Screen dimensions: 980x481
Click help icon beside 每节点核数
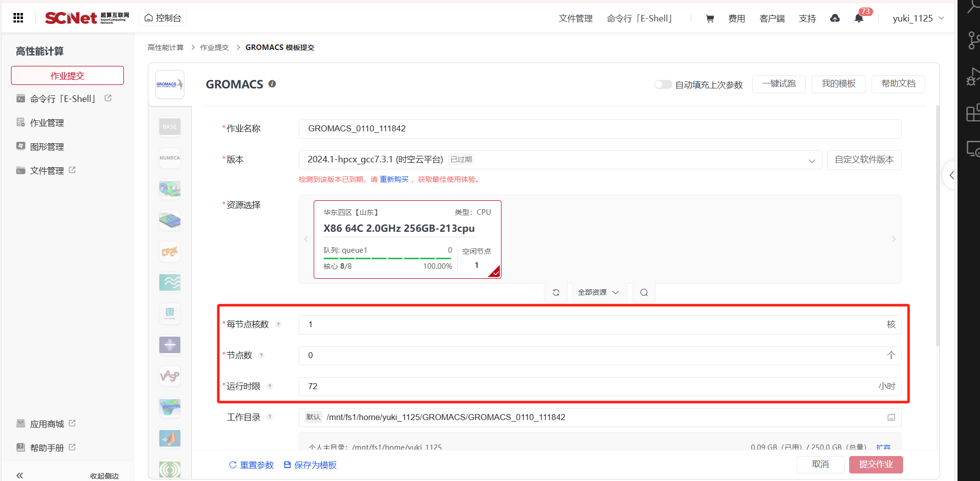tap(279, 325)
